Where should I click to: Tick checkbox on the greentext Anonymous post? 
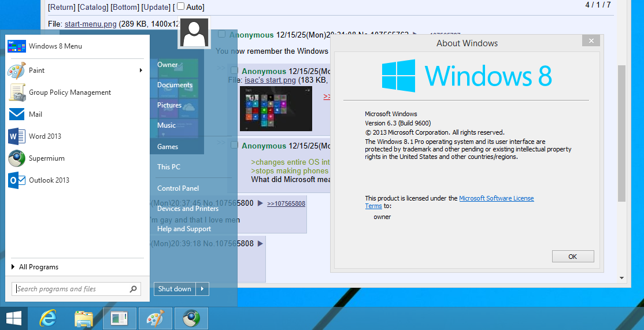click(x=234, y=145)
